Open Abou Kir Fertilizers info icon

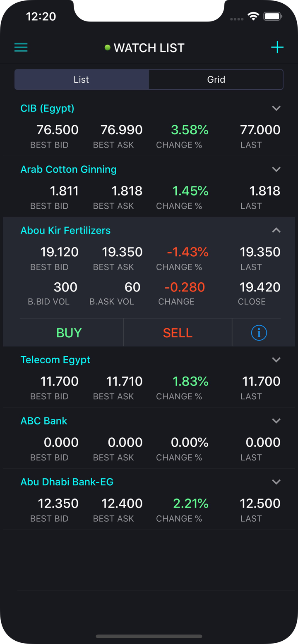(x=259, y=333)
